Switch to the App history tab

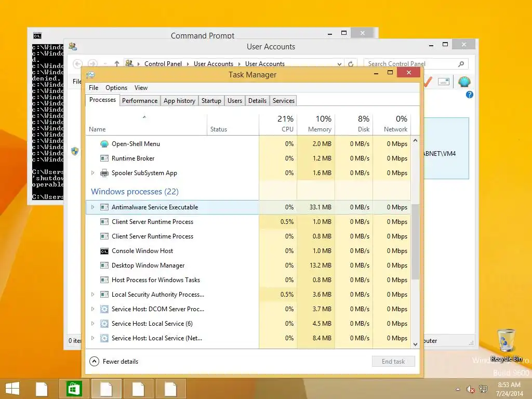point(179,101)
